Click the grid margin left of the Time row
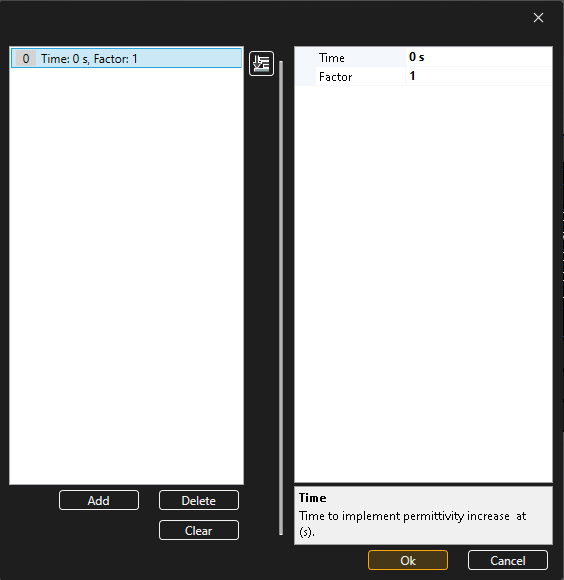 click(x=305, y=57)
